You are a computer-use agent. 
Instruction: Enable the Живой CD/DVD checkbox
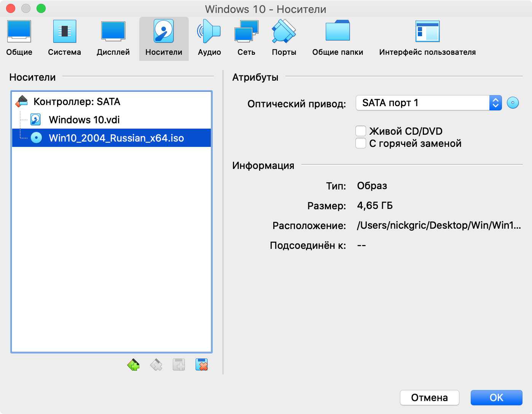[x=361, y=131]
